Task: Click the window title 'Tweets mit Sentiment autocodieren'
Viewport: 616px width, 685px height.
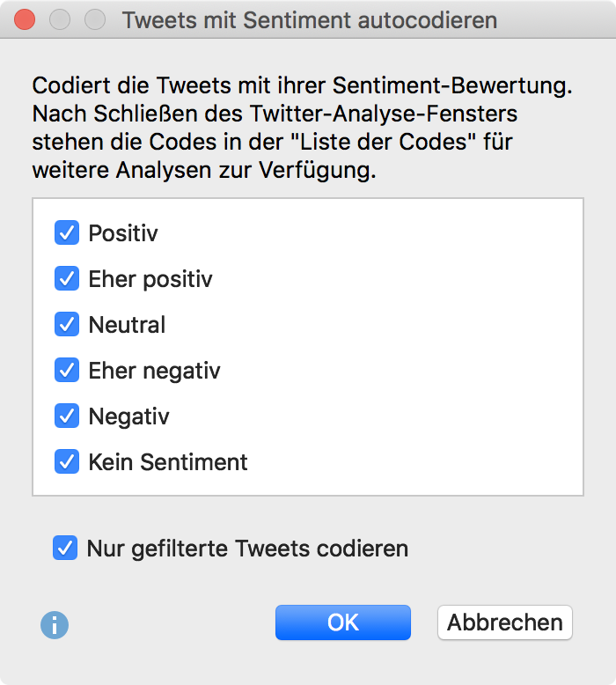Action: point(309,19)
